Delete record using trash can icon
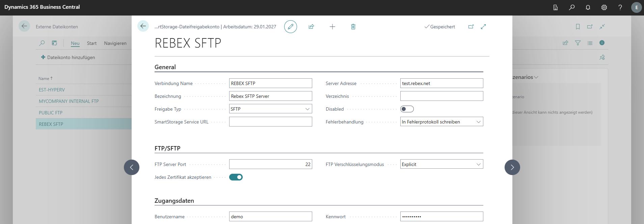The width and height of the screenshot is (644, 224). (353, 27)
